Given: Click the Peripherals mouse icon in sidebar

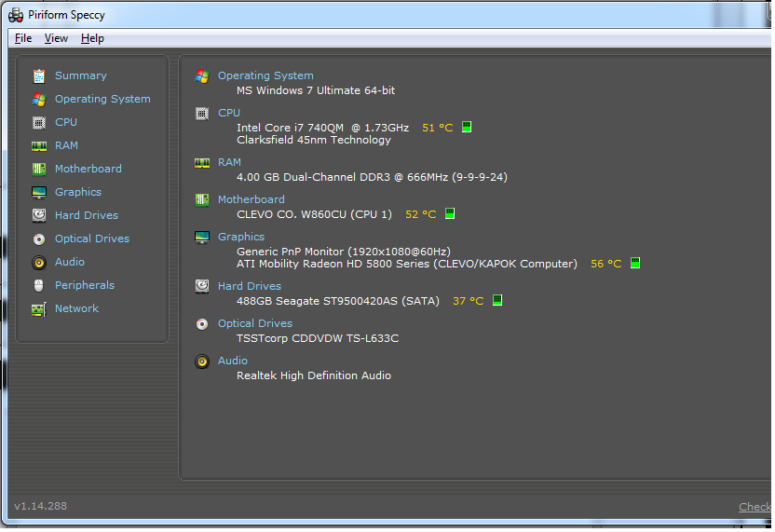Looking at the screenshot, I should click(x=39, y=285).
